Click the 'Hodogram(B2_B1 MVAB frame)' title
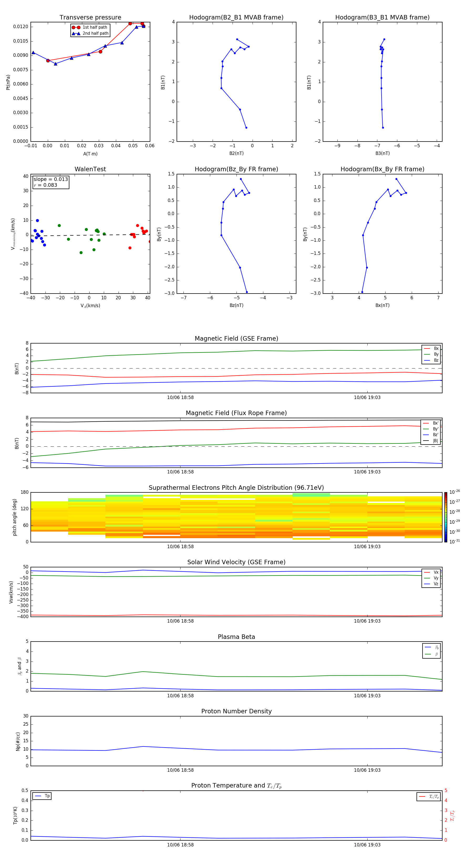473x868 pixels. point(236,18)
